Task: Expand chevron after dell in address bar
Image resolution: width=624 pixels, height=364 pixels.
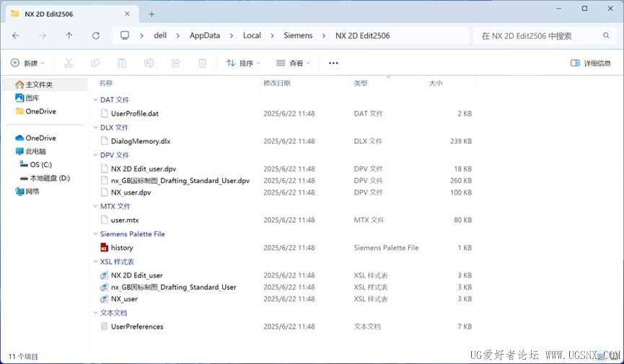Action: (x=178, y=36)
